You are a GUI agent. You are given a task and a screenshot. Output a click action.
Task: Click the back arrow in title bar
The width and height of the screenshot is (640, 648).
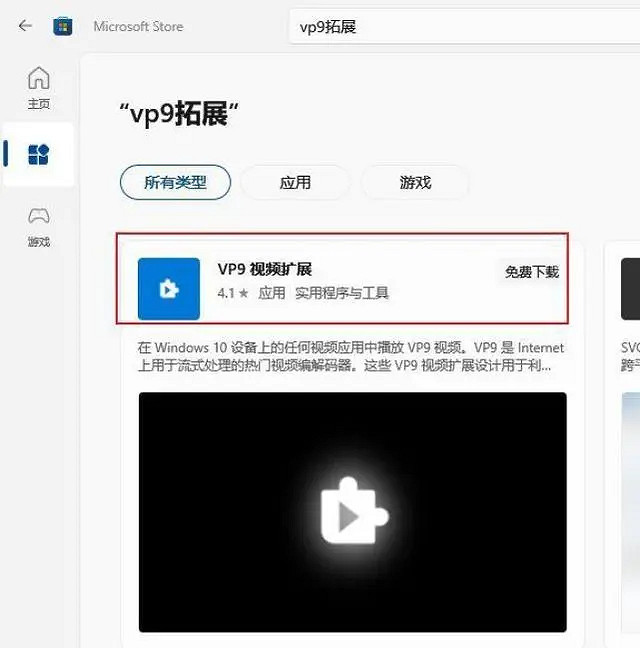[x=25, y=26]
